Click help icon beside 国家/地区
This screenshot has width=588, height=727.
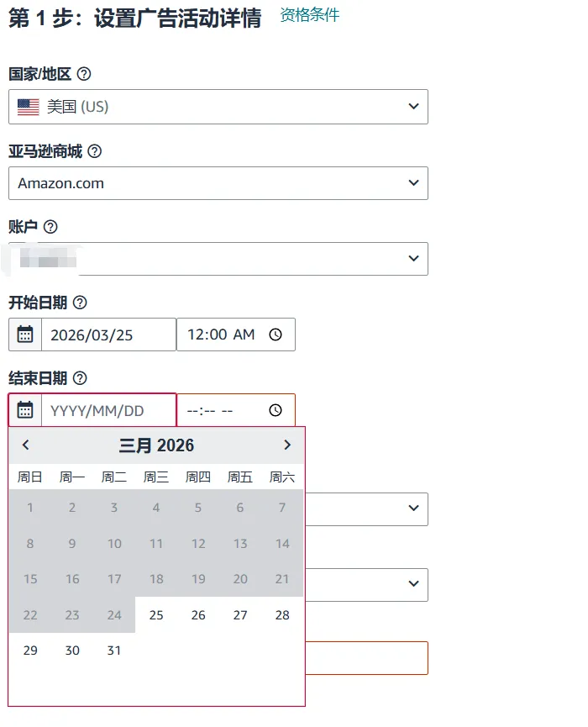click(83, 75)
